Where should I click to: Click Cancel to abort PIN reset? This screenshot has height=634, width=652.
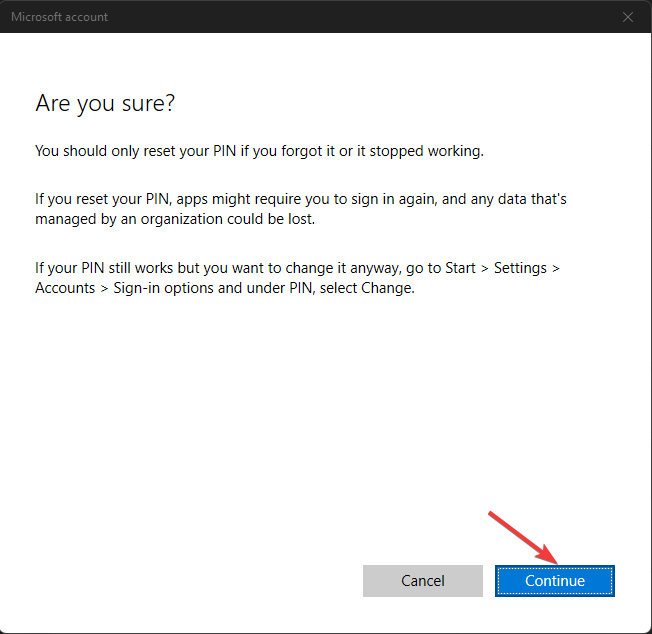coord(423,581)
